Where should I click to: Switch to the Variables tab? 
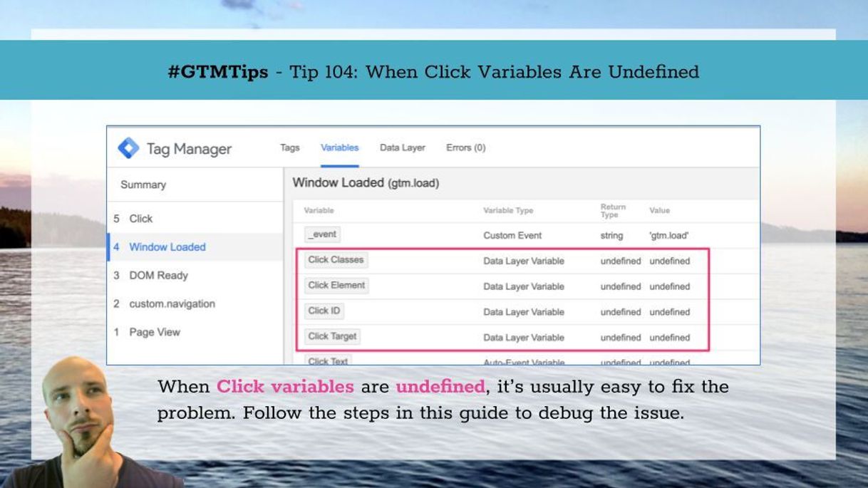339,147
